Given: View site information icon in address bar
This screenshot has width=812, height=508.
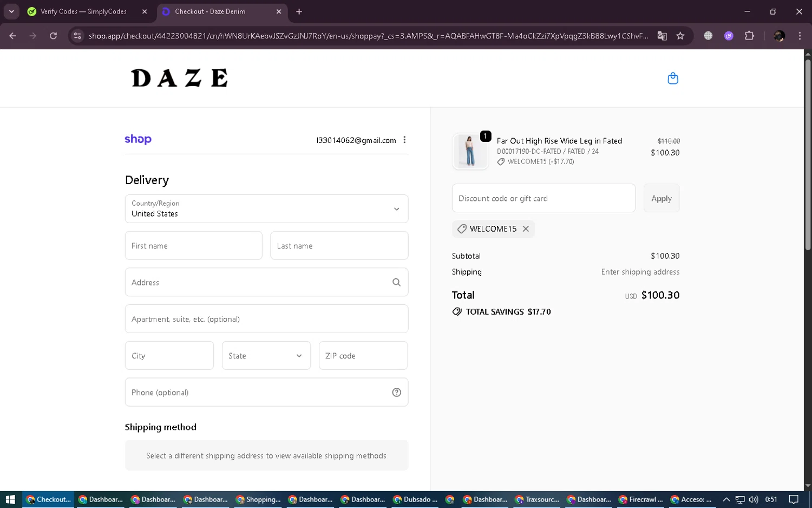Looking at the screenshot, I should [77, 36].
